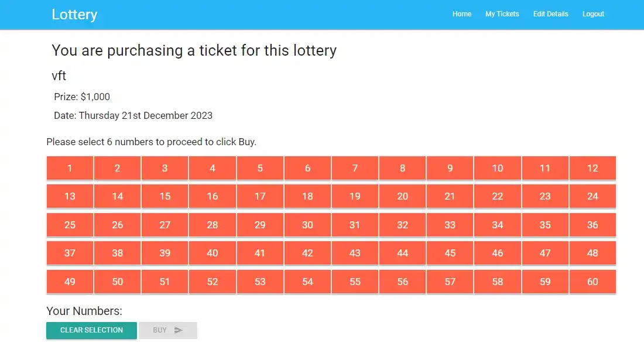Open the My Tickets page
Viewport: 644px width, 346px height.
502,14
